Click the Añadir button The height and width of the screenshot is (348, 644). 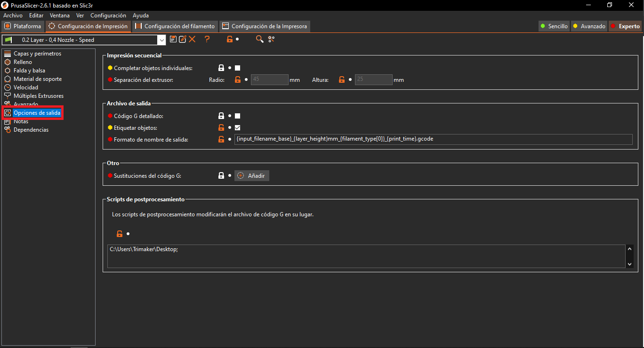252,176
